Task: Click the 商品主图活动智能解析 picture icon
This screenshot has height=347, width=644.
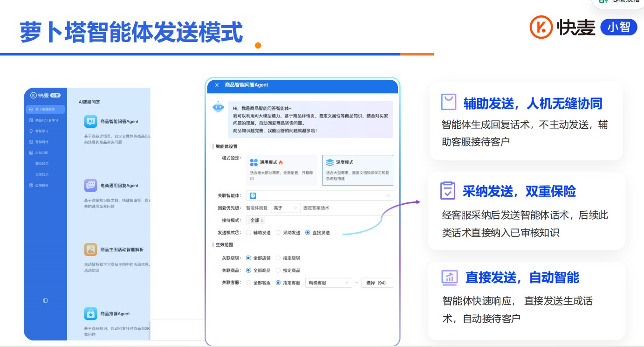Action: click(90, 250)
